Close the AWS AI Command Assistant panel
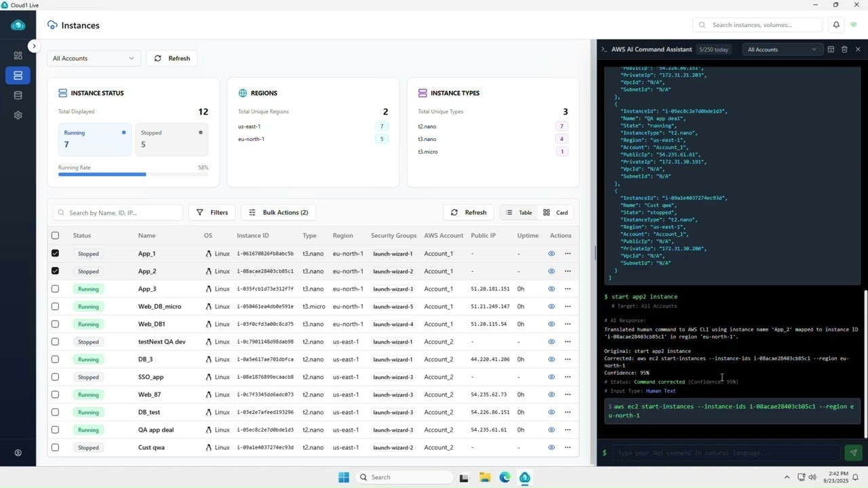 pyautogui.click(x=858, y=49)
